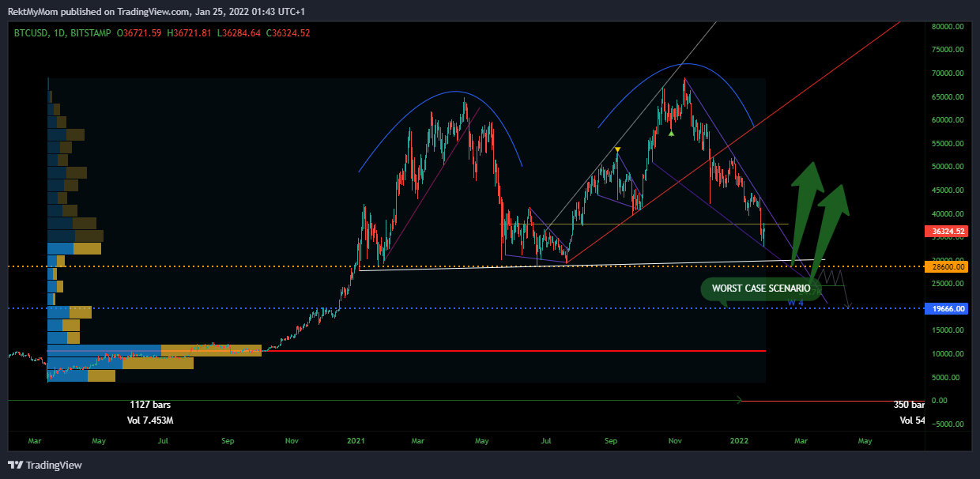Select the WORST CASE SCENARIO callout label
Screen dimensions: 980x479
(760, 289)
